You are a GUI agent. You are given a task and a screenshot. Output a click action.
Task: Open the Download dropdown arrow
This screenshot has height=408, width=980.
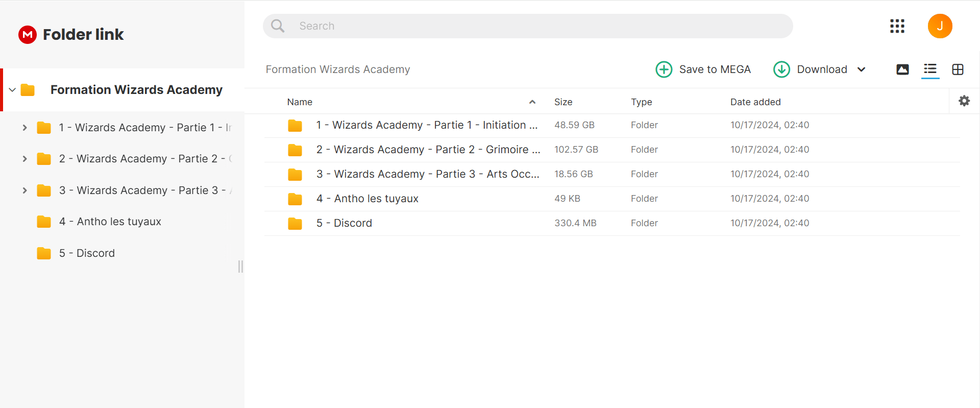861,69
